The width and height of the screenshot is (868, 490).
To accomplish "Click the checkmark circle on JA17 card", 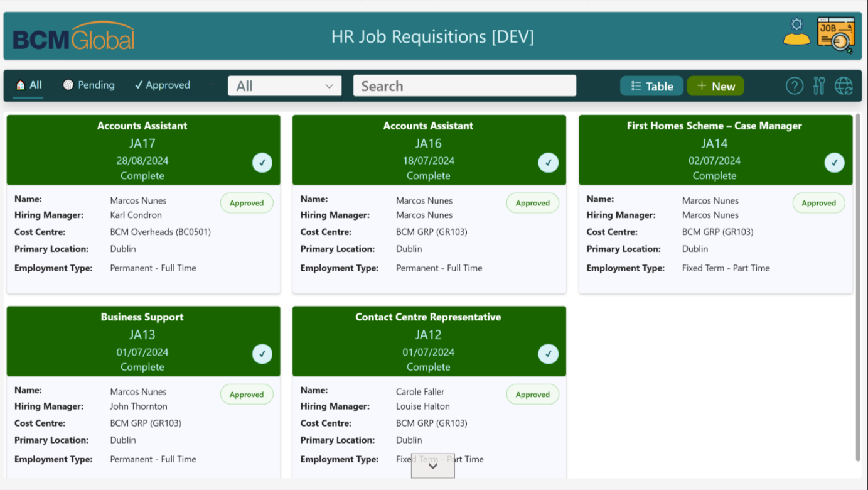I will [x=262, y=163].
